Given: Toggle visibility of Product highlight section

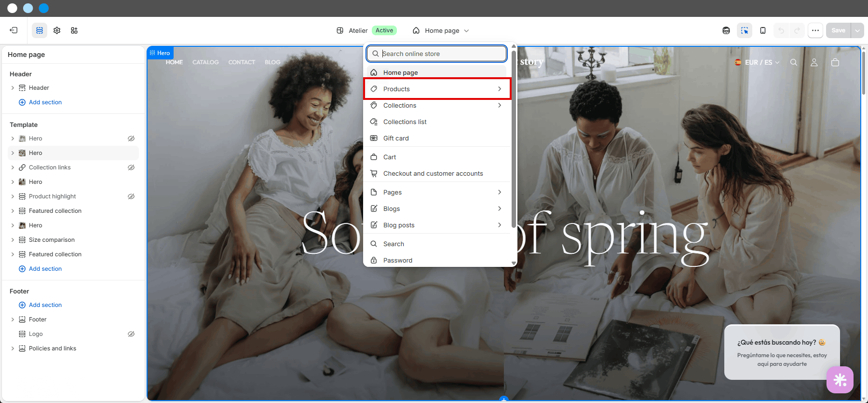Looking at the screenshot, I should [131, 196].
